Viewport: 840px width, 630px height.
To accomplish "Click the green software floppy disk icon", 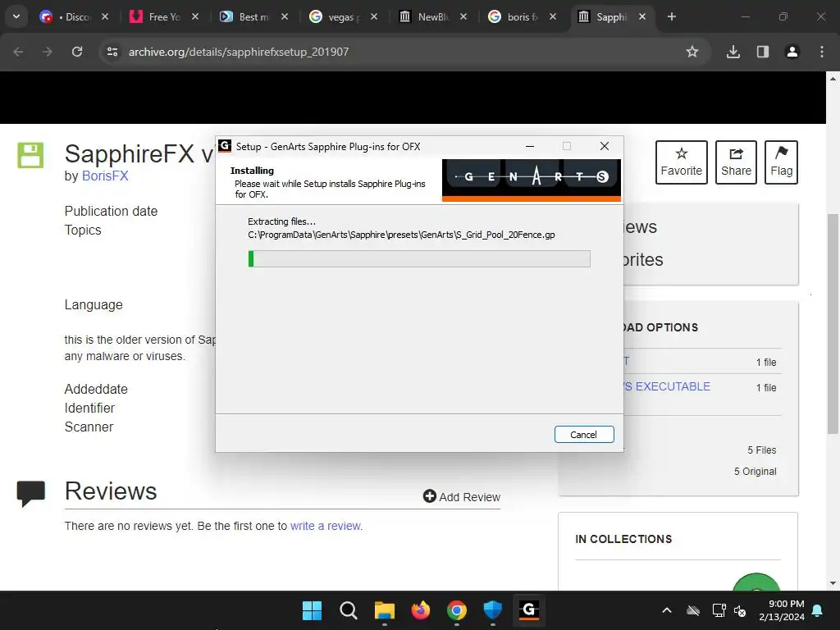I will pos(30,155).
